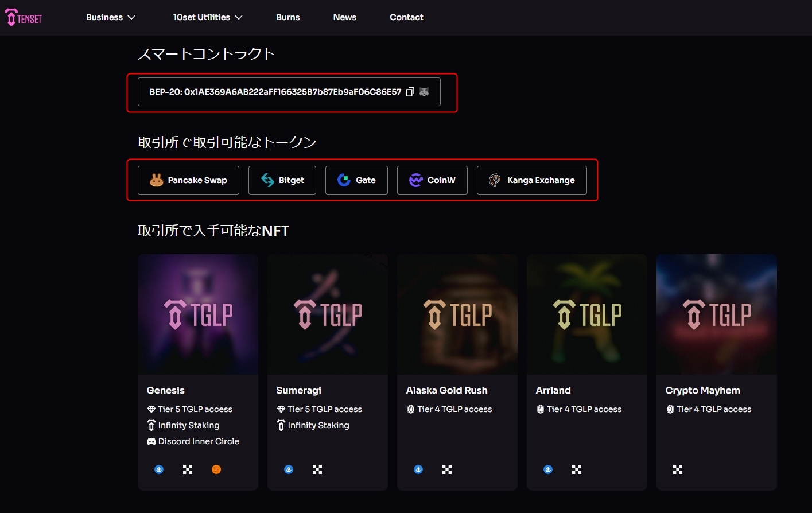This screenshot has height=513, width=812.
Task: Copy the BEP-20 contract address
Action: [410, 92]
